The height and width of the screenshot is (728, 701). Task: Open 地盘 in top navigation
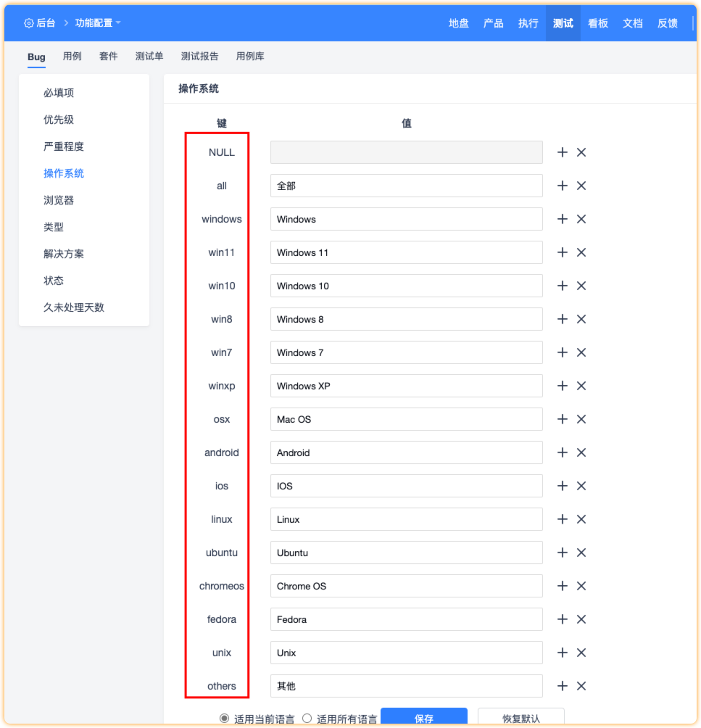[x=459, y=23]
